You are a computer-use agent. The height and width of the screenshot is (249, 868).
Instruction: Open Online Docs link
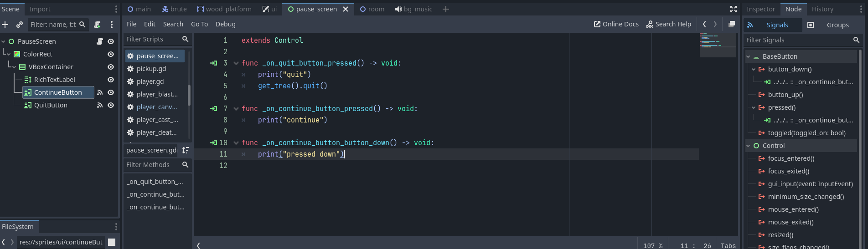[x=616, y=24]
